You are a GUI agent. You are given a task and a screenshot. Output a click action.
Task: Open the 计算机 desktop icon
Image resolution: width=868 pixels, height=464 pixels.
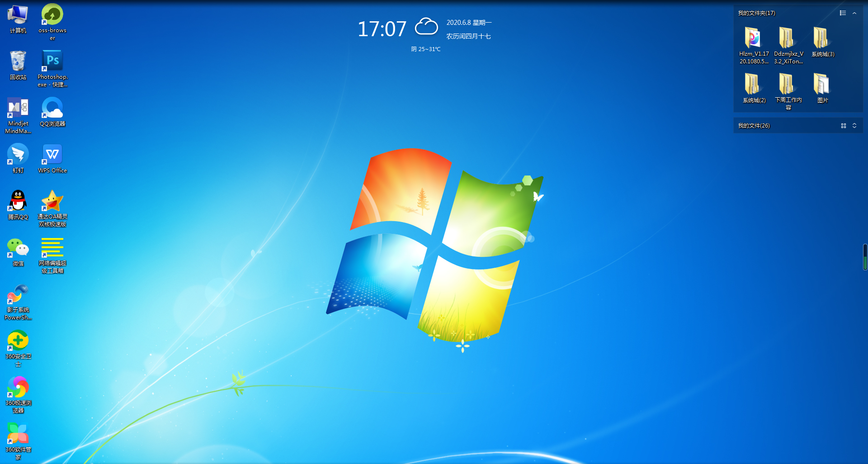18,19
